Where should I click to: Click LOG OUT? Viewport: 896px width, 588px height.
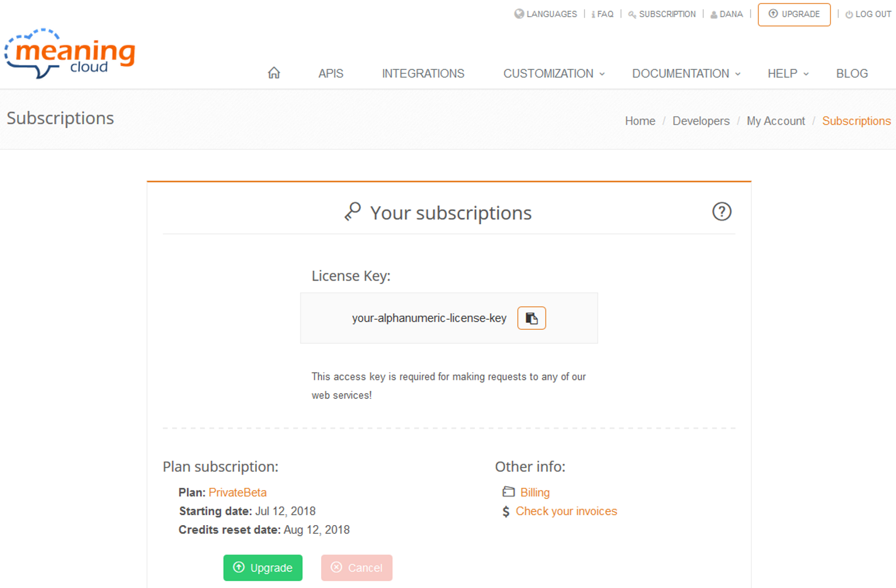click(x=873, y=14)
